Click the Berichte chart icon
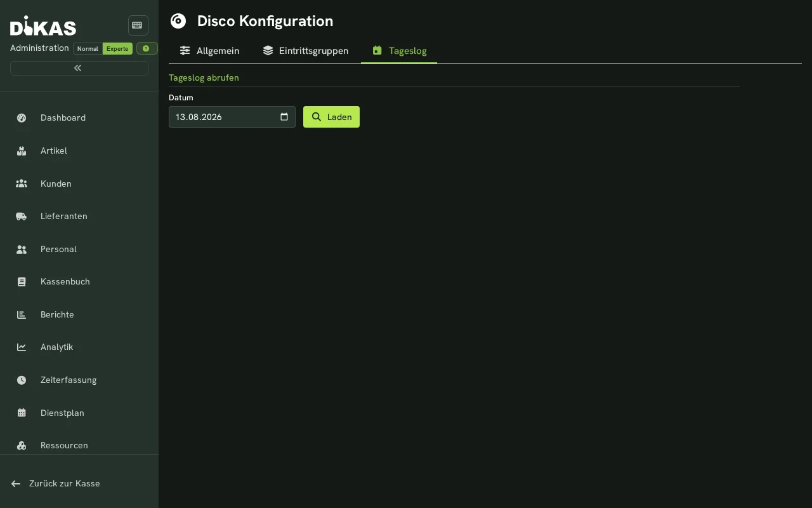This screenshot has height=508, width=812. [22, 314]
